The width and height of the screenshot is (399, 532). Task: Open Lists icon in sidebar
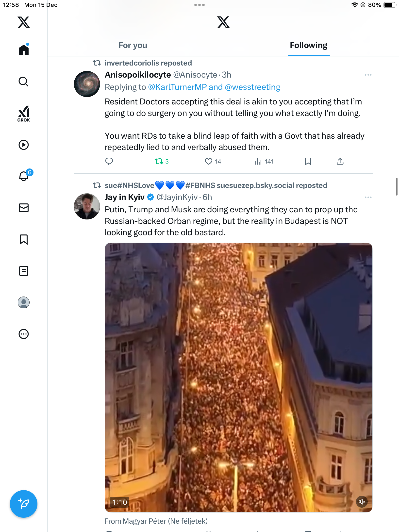[x=24, y=271]
